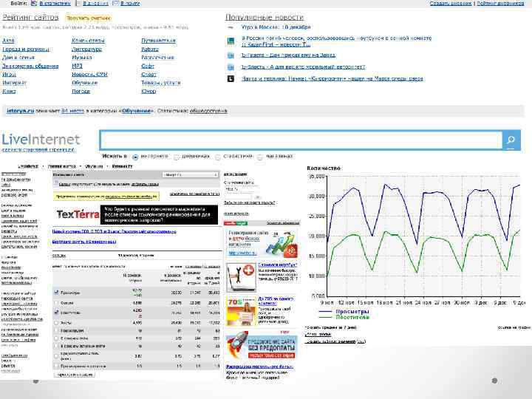
Task: Open the 'Товары, услуги' category
Action: point(161,83)
